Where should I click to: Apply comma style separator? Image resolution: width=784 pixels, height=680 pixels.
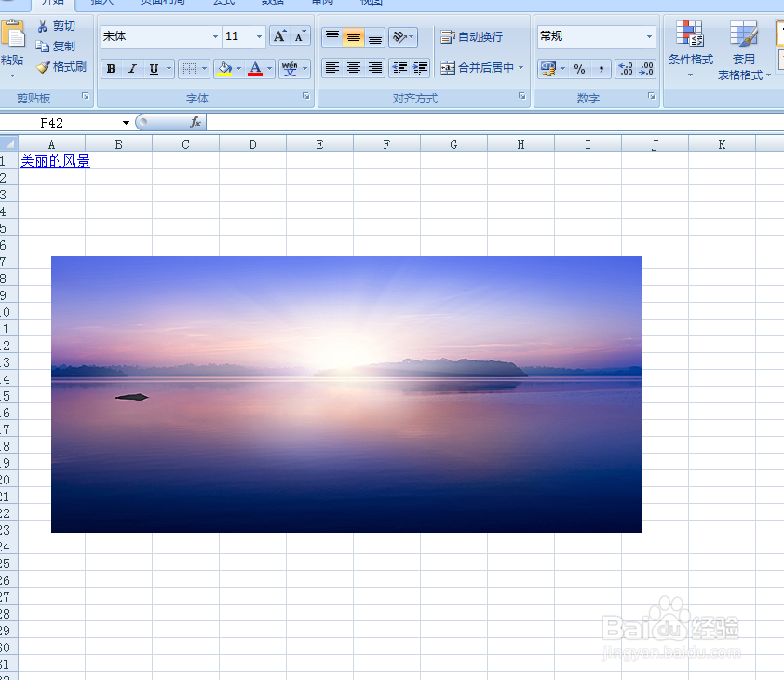coord(601,69)
